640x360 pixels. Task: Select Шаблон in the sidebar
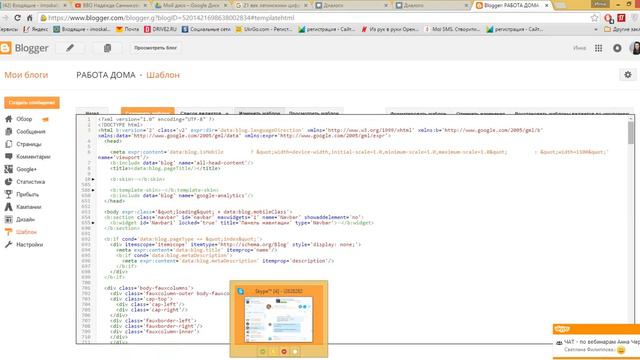click(x=27, y=232)
